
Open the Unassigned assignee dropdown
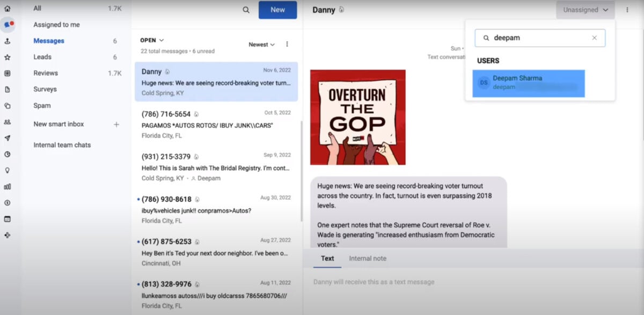(x=585, y=10)
